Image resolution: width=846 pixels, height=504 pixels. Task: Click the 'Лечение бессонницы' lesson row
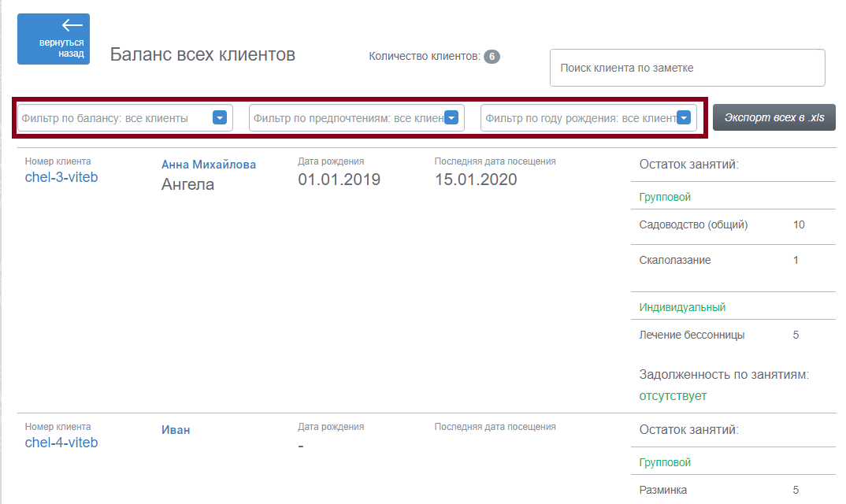[733, 335]
